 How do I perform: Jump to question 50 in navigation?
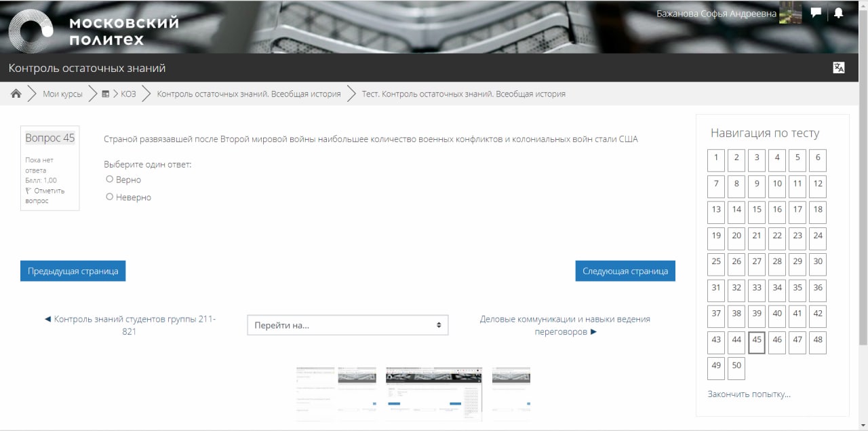tap(736, 366)
